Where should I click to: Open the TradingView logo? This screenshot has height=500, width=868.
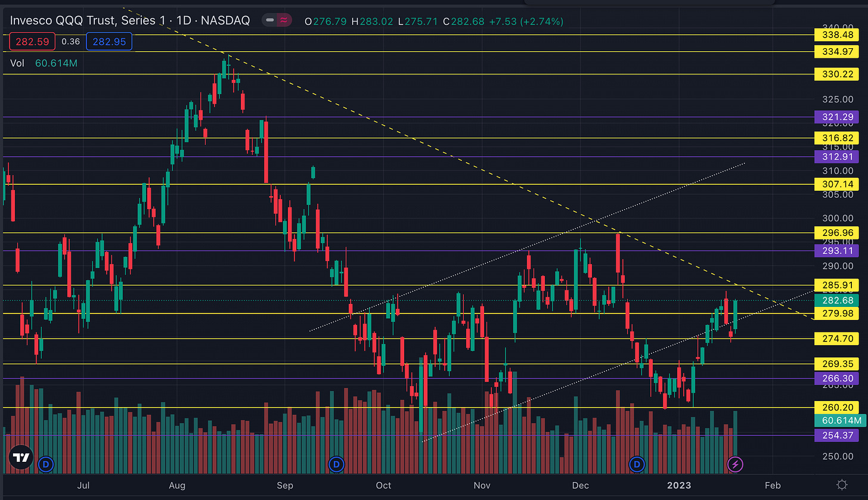21,458
